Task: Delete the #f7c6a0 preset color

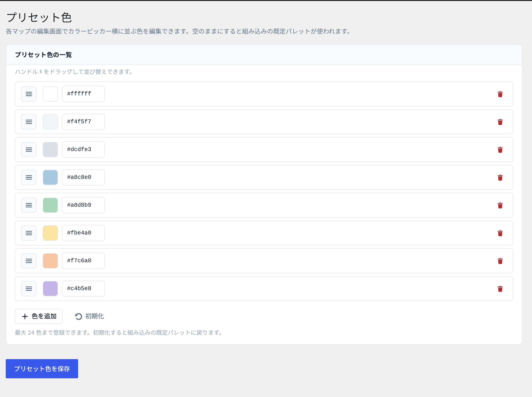Action: click(x=500, y=261)
